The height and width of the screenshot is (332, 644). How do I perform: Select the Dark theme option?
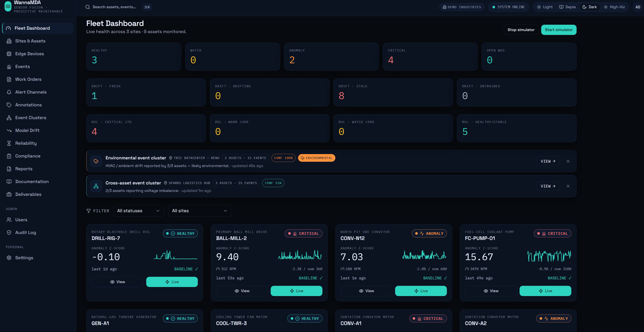[x=590, y=7]
